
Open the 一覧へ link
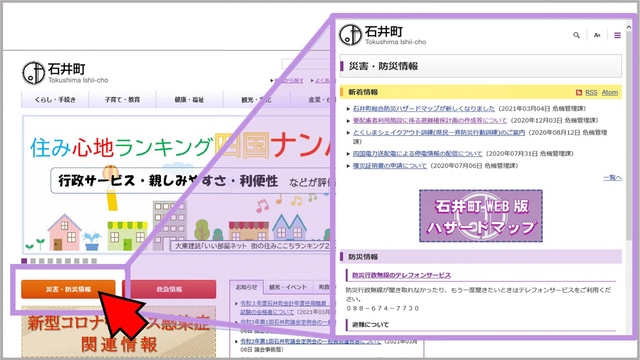coord(612,178)
